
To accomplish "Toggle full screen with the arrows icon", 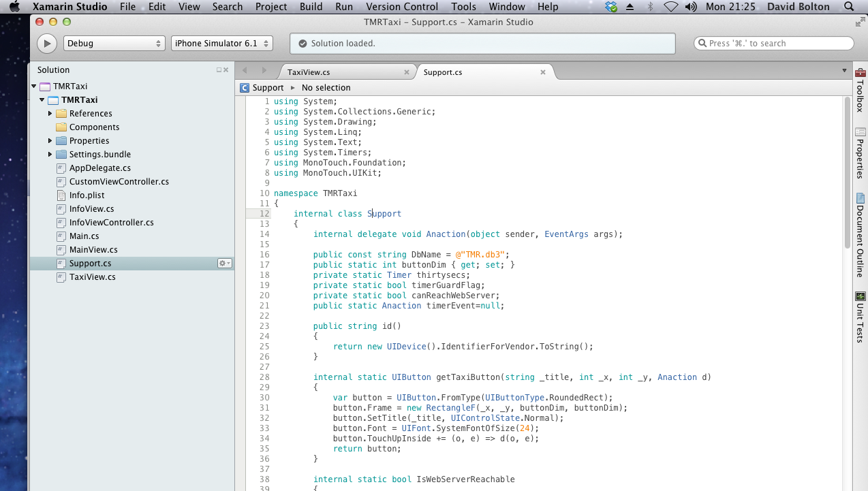I will coord(860,22).
